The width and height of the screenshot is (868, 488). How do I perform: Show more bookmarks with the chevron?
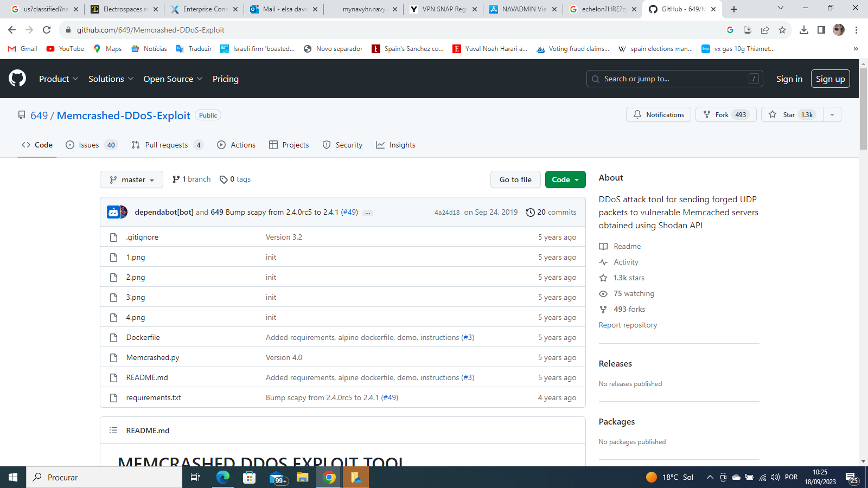point(856,49)
